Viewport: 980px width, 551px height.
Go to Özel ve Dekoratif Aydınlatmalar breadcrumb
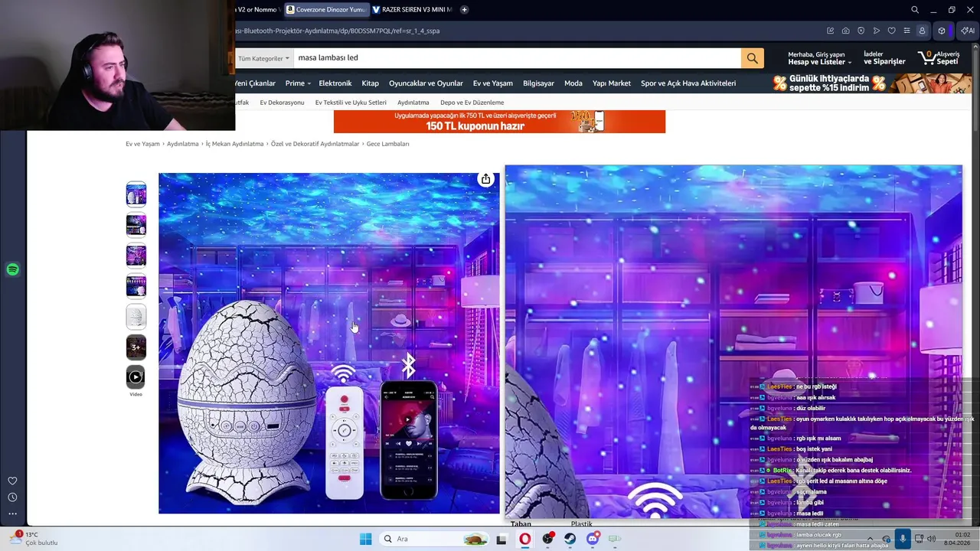[x=315, y=144]
